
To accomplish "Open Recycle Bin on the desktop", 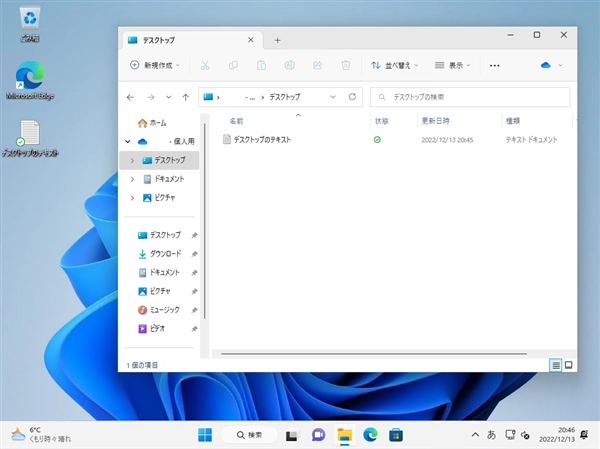I will point(30,24).
